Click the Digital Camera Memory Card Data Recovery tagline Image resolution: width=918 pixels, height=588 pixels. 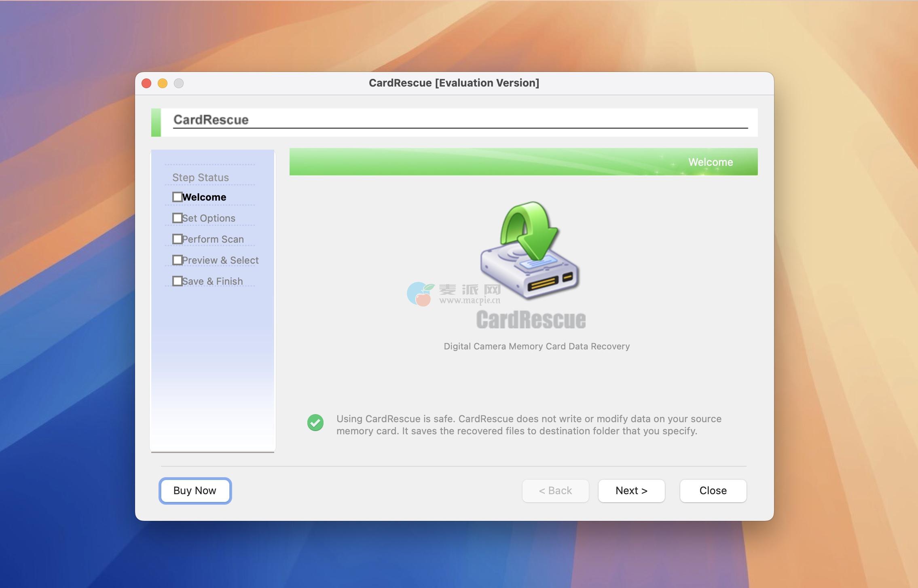click(x=537, y=346)
